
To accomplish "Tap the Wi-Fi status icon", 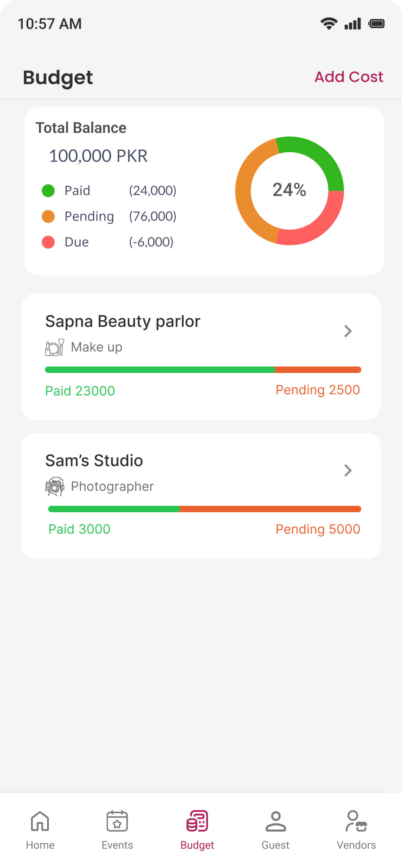I will pyautogui.click(x=329, y=24).
